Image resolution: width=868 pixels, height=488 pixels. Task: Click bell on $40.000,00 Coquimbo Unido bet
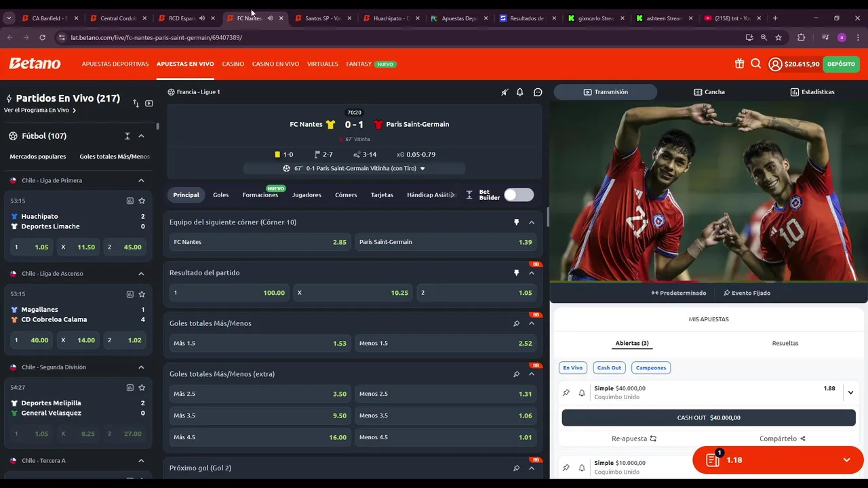coord(582,392)
